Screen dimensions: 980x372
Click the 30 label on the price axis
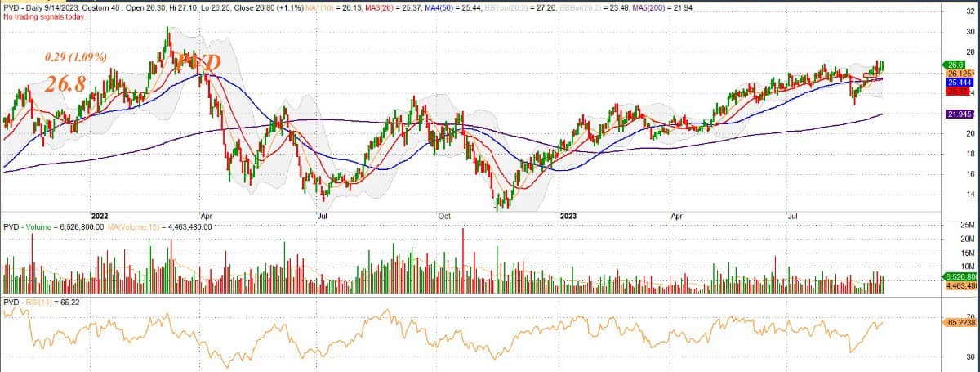pos(969,32)
